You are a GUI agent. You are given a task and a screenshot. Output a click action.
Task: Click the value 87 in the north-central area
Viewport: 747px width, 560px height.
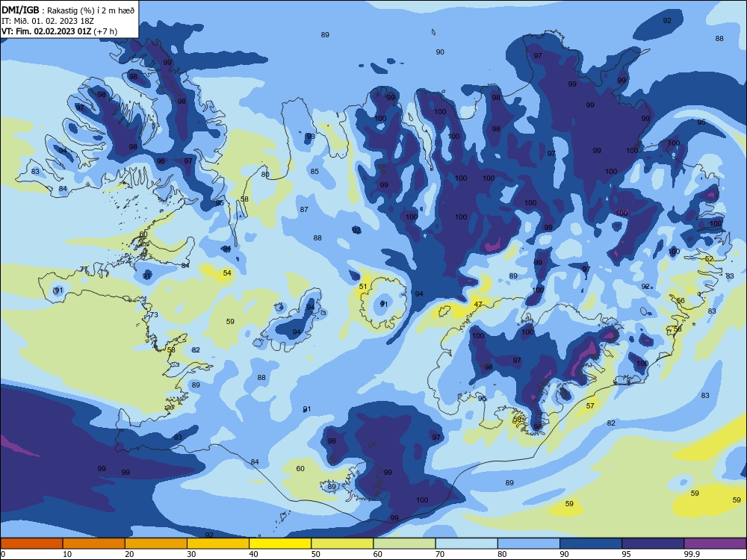point(304,210)
